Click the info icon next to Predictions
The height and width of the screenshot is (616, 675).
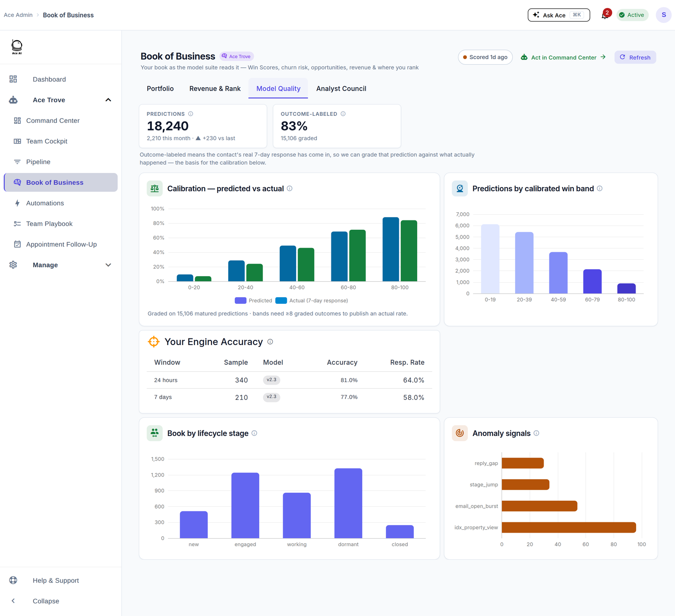tap(191, 114)
